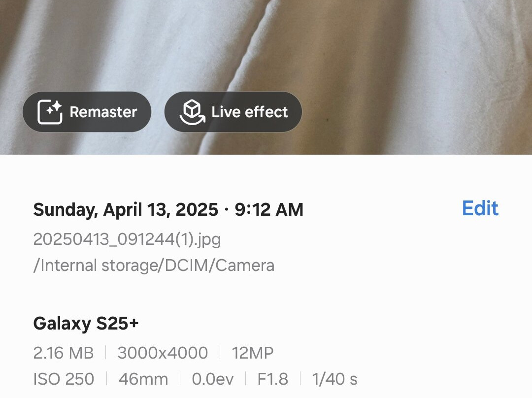Tap the 0.0ev exposure value

pyautogui.click(x=212, y=379)
